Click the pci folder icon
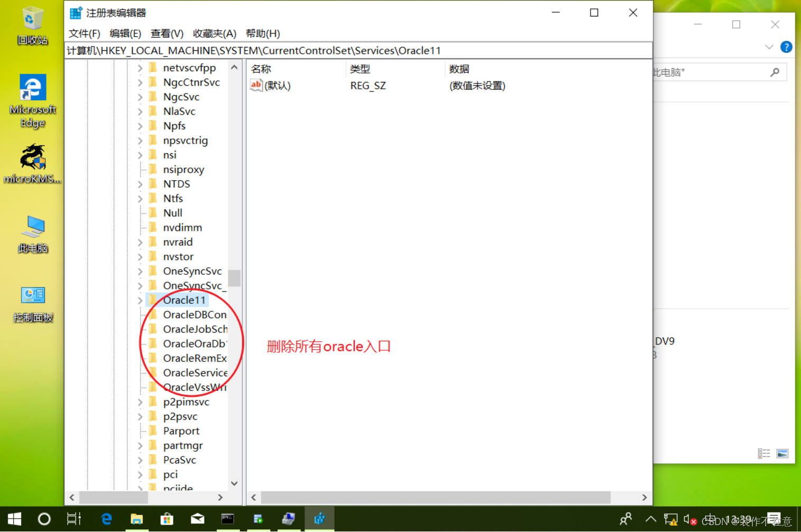The image size is (801, 532). [x=153, y=474]
